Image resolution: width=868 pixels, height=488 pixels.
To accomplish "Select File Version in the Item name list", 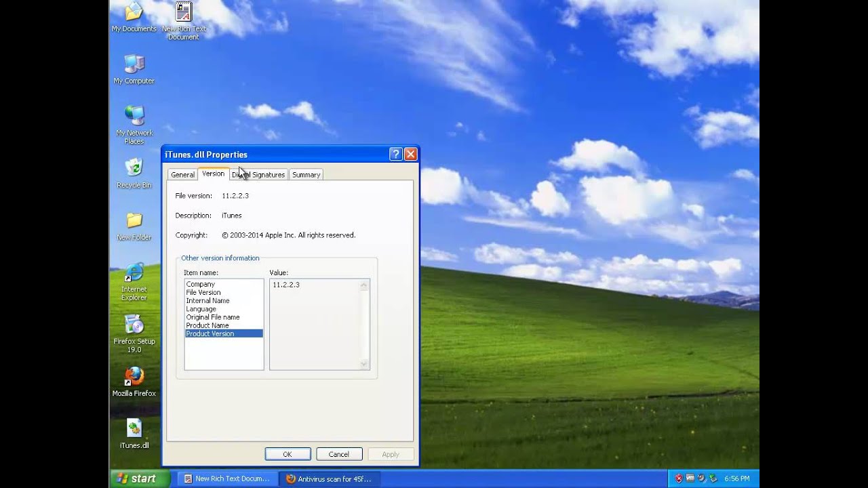I will click(x=224, y=292).
